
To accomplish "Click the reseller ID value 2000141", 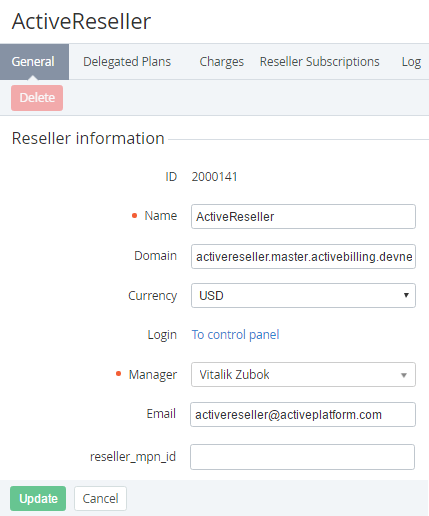I will (214, 177).
